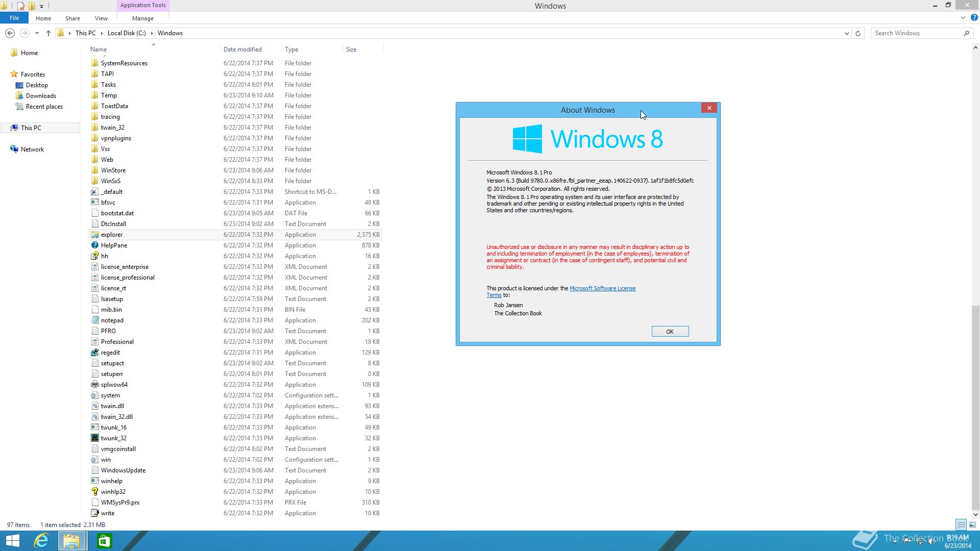Switch to Details view icon in status bar

[x=961, y=524]
